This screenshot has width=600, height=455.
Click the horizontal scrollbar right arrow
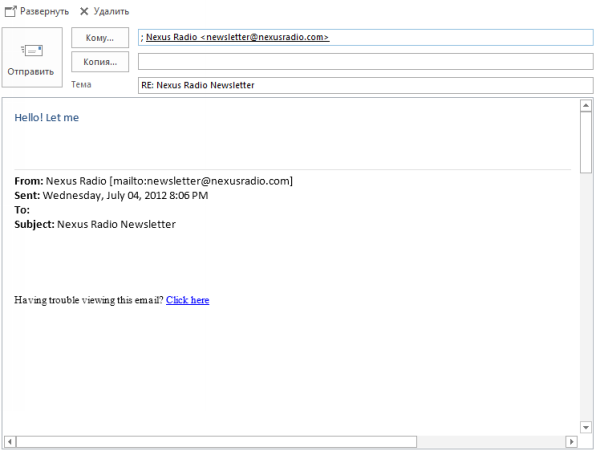point(571,441)
